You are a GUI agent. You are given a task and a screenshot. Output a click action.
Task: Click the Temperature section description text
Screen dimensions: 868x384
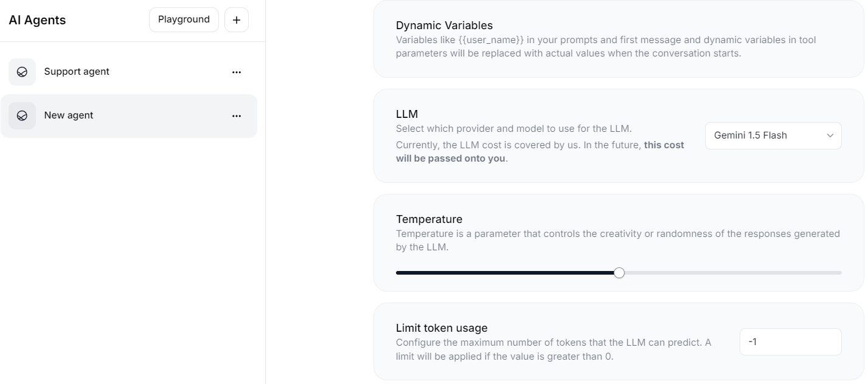pyautogui.click(x=617, y=240)
